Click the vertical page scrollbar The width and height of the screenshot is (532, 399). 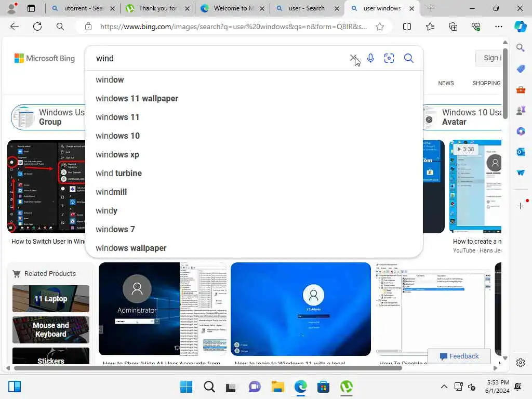click(505, 83)
